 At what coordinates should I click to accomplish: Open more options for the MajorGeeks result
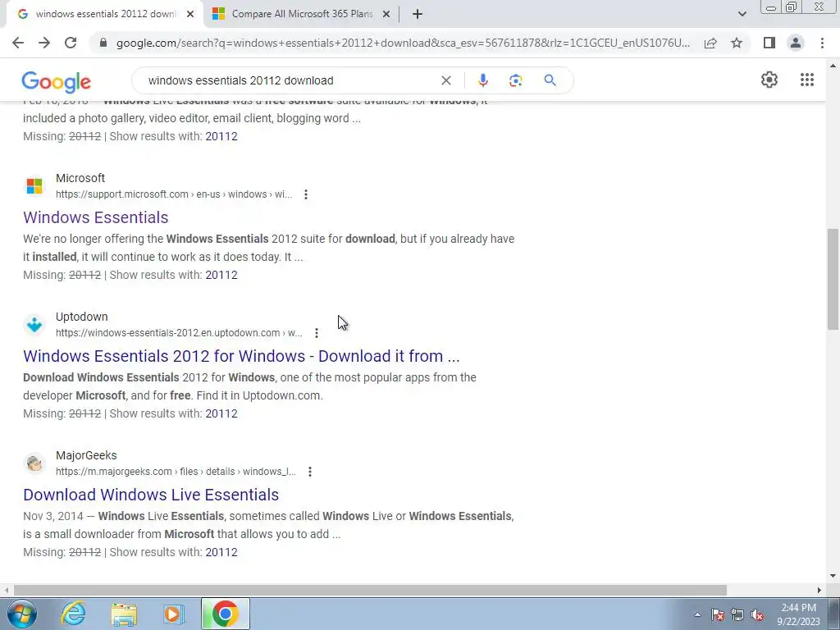click(x=310, y=472)
